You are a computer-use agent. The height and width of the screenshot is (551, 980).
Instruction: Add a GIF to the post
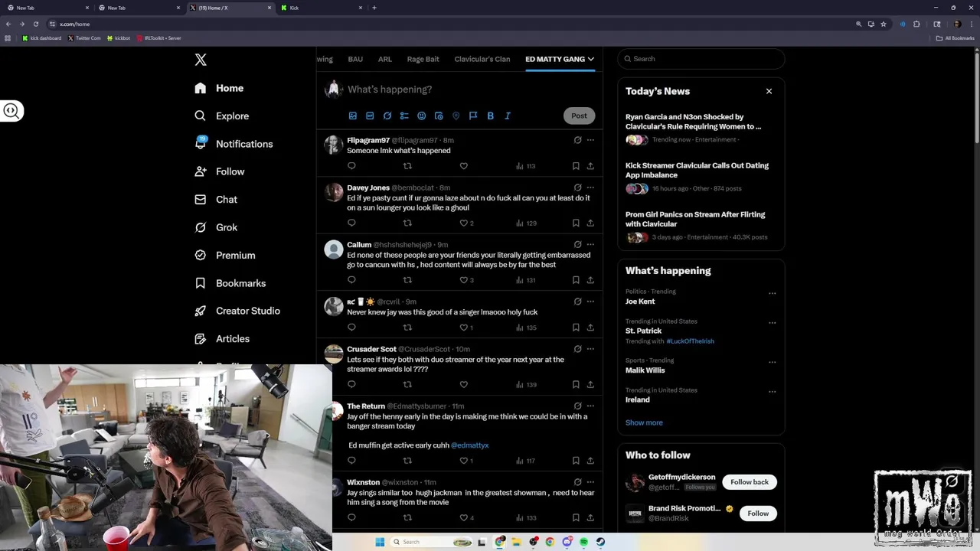coord(370,116)
